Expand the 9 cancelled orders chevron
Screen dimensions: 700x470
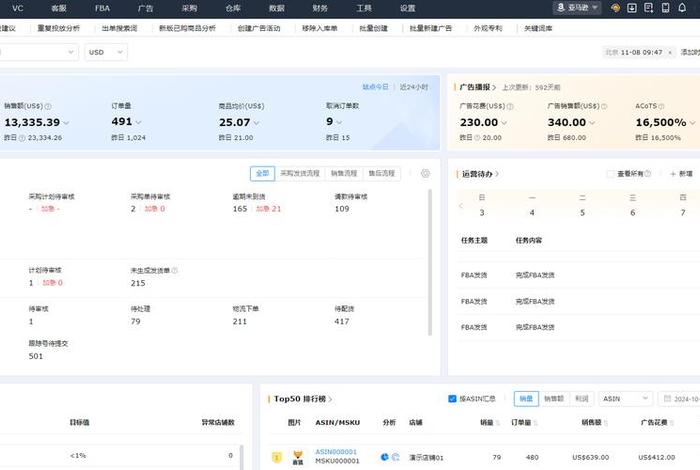pyautogui.click(x=339, y=122)
